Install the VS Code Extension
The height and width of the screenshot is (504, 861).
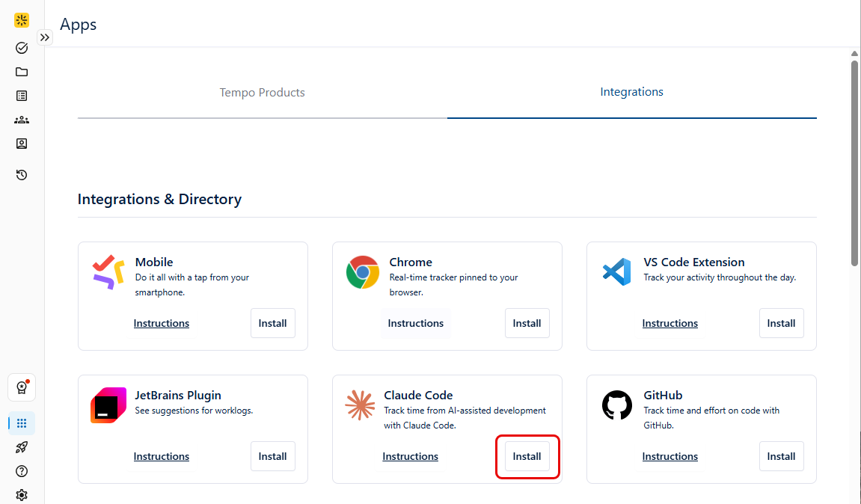click(x=782, y=323)
